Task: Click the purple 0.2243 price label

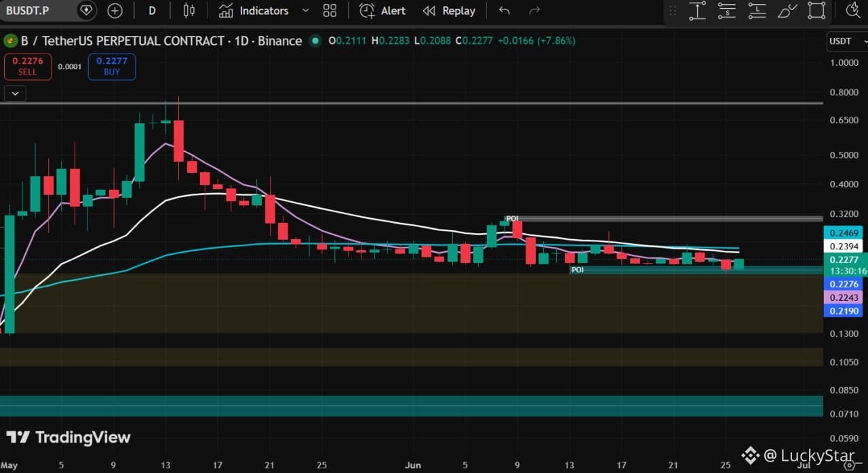Action: coord(844,298)
